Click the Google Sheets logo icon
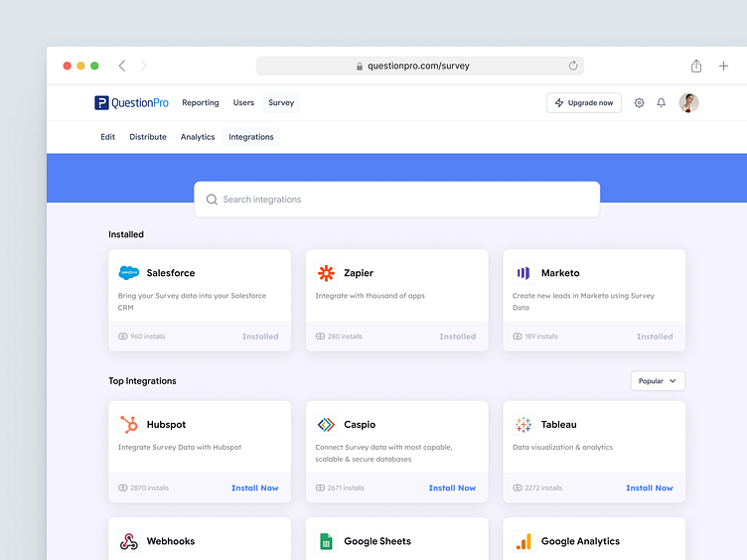This screenshot has height=560, width=747. pyautogui.click(x=327, y=541)
